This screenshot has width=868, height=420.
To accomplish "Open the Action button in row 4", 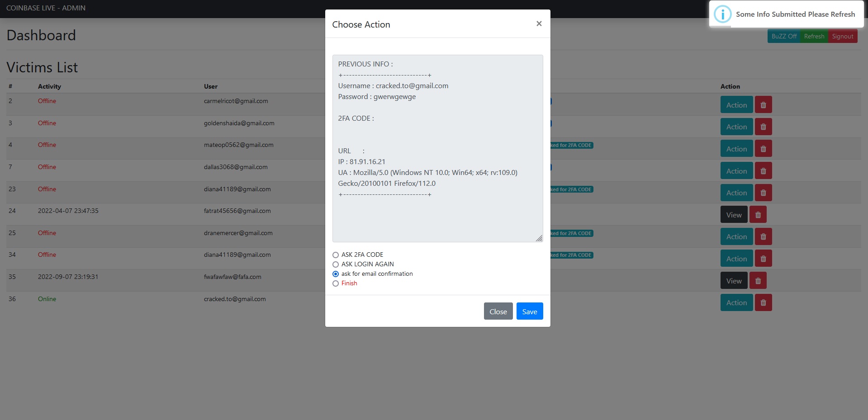I will tap(736, 149).
